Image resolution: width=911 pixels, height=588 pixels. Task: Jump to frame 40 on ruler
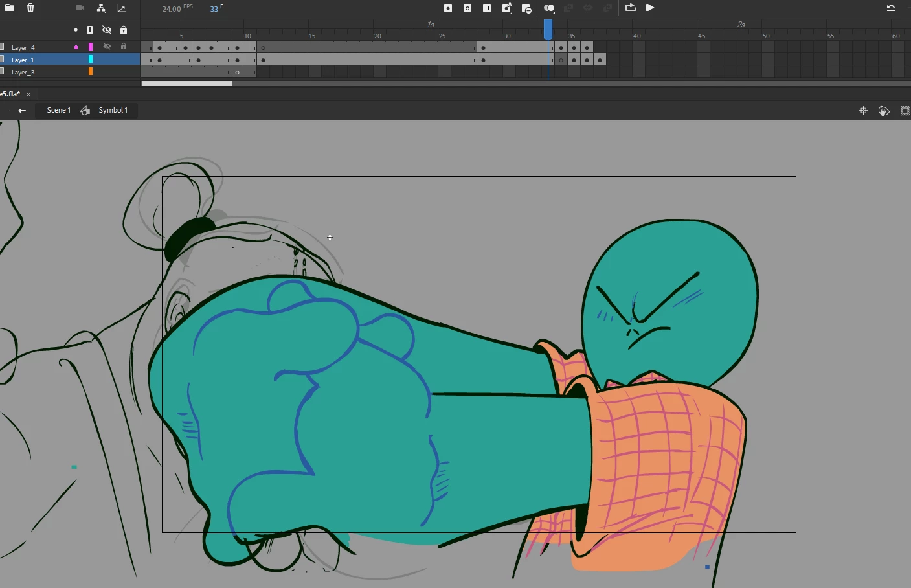[x=637, y=36]
